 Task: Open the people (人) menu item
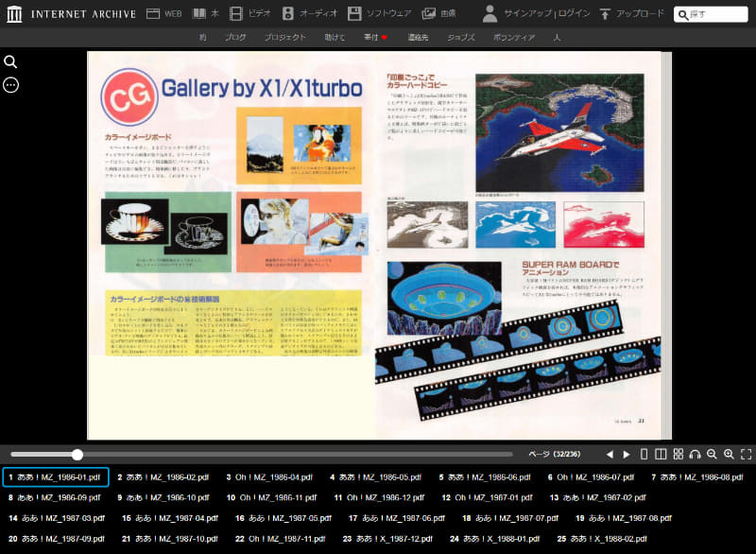click(x=557, y=37)
